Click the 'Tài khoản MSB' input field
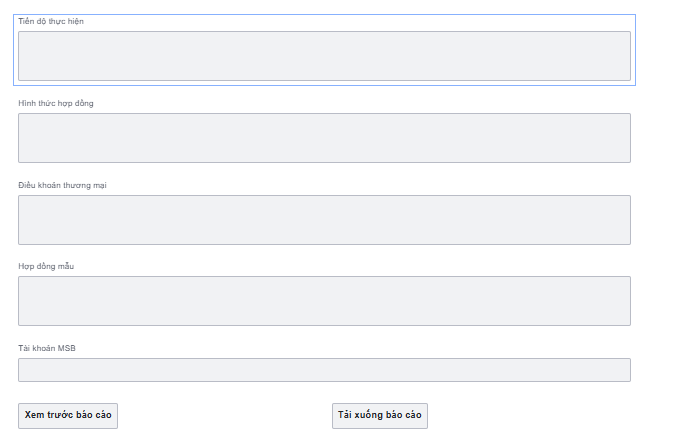This screenshot has width=691, height=447. (x=324, y=370)
